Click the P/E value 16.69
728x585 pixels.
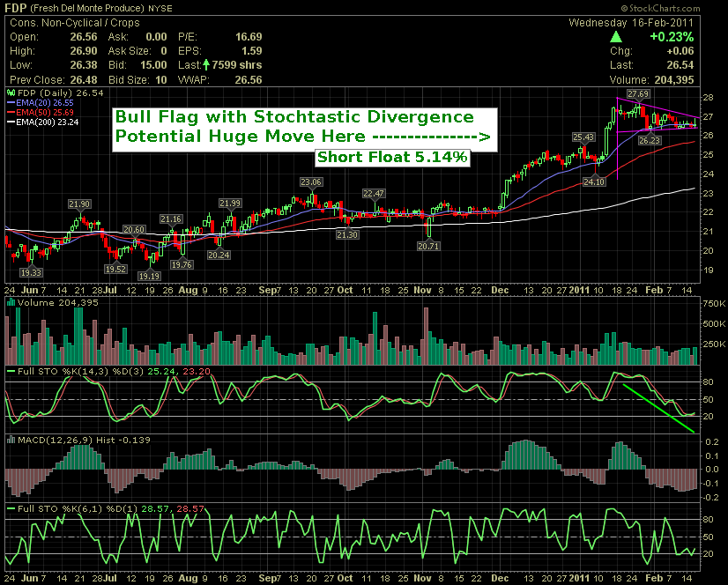pos(249,37)
